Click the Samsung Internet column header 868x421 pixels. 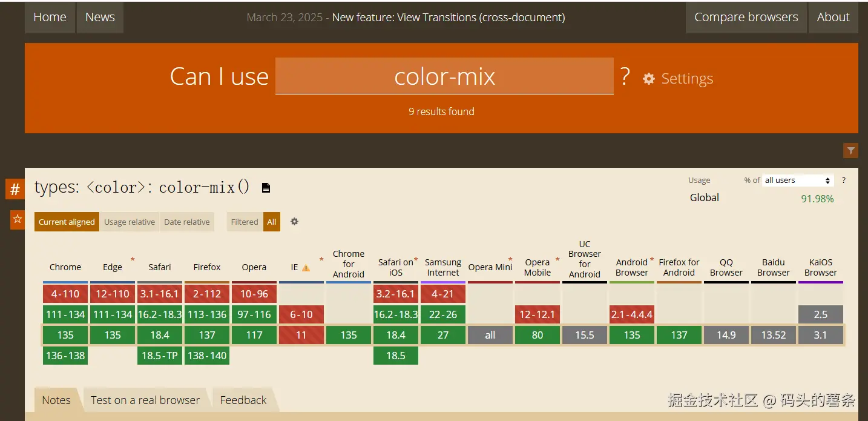coord(443,267)
